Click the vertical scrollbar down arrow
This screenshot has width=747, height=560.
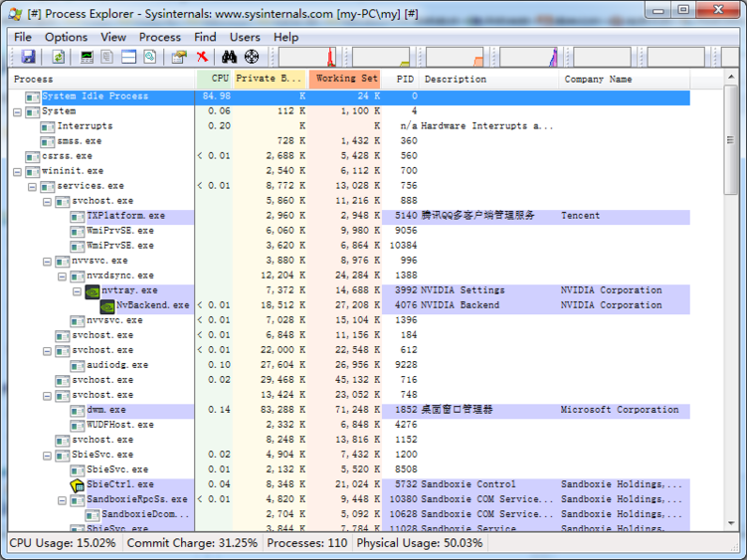(731, 523)
